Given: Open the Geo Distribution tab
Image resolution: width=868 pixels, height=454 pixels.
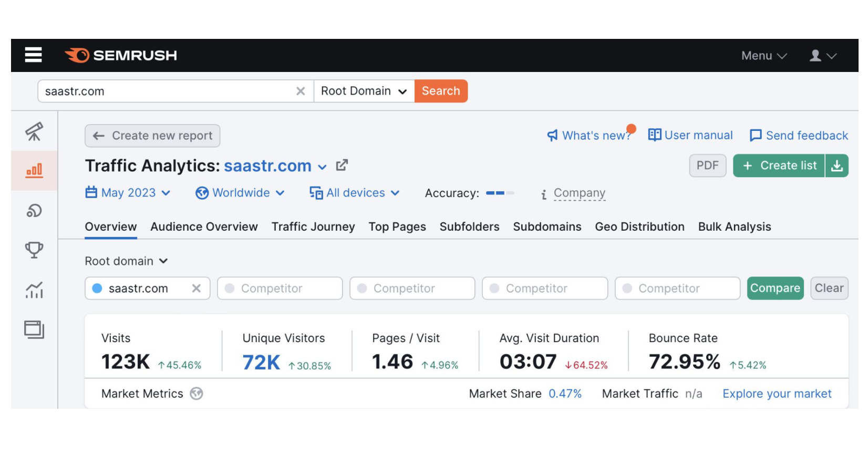Looking at the screenshot, I should point(640,227).
